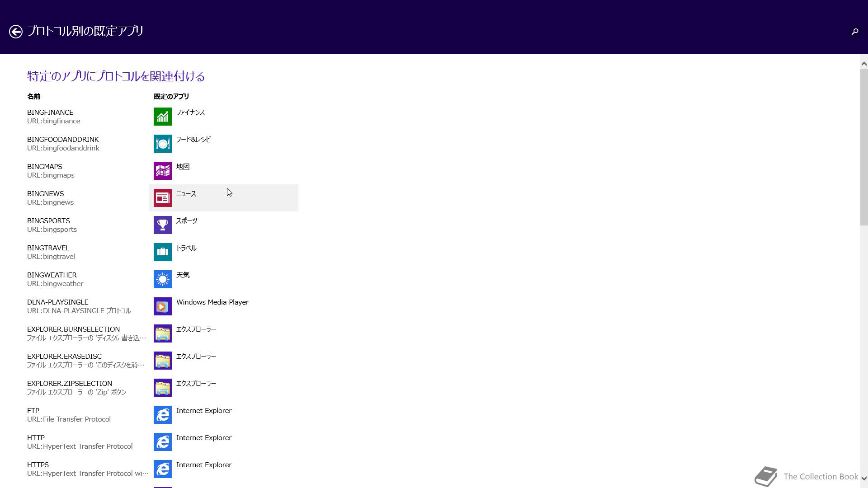Click URL:DLNA-PLAYSINGLE プロトコル description

coord(79,311)
